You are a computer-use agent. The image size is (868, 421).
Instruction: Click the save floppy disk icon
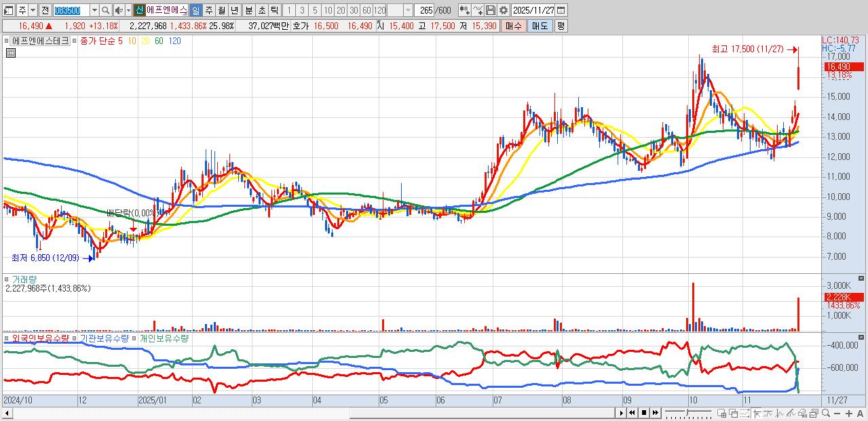[x=490, y=10]
